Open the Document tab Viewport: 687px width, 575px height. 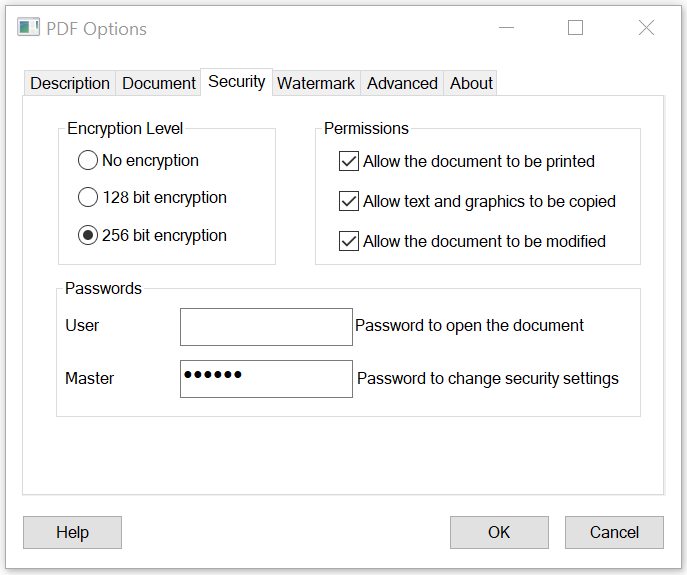pyautogui.click(x=159, y=83)
